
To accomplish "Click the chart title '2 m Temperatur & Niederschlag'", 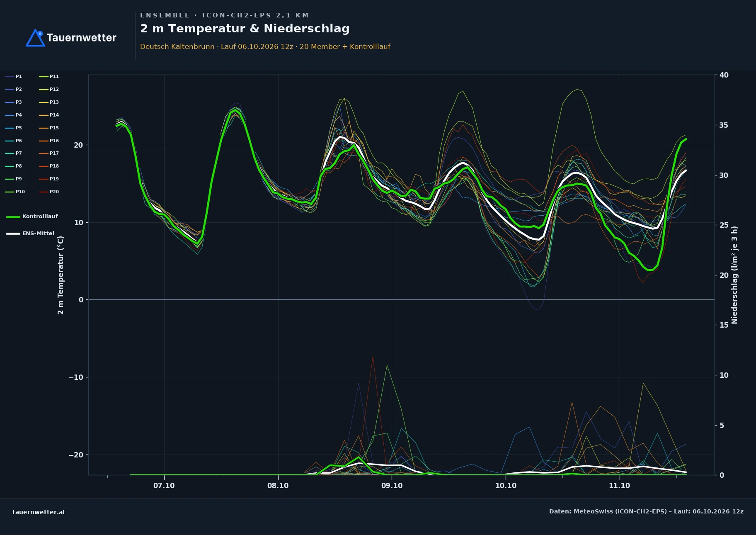I will pyautogui.click(x=245, y=29).
